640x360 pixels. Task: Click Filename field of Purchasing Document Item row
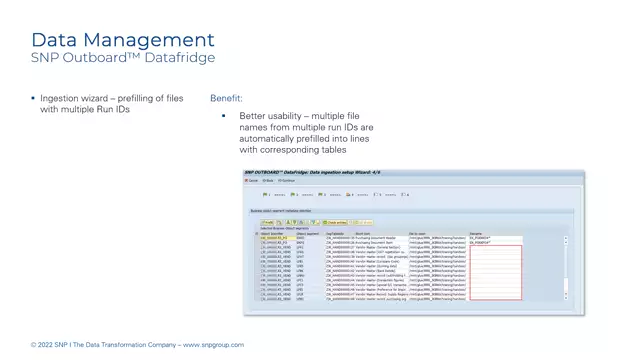pos(496,243)
